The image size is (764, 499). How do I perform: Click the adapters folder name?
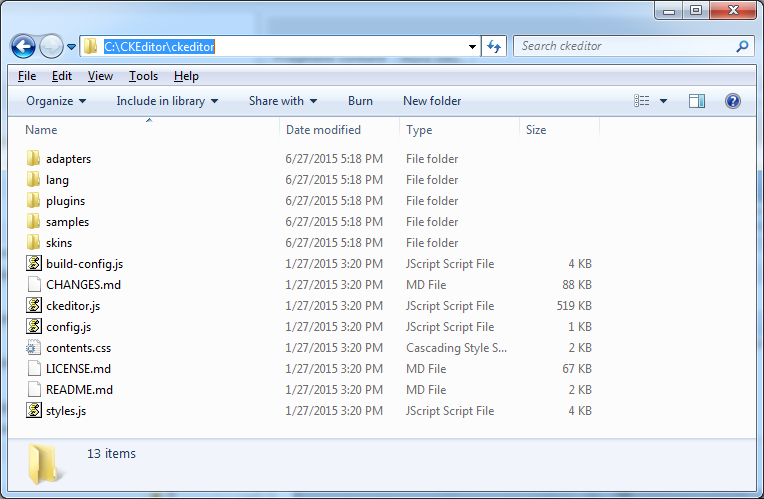69,158
